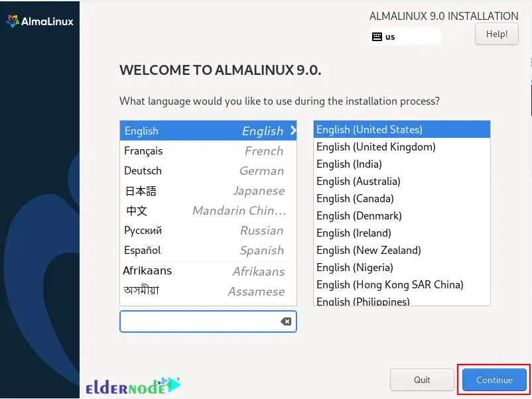Choose English (Denmark) locale
The image size is (532, 399).
pyautogui.click(x=402, y=215)
